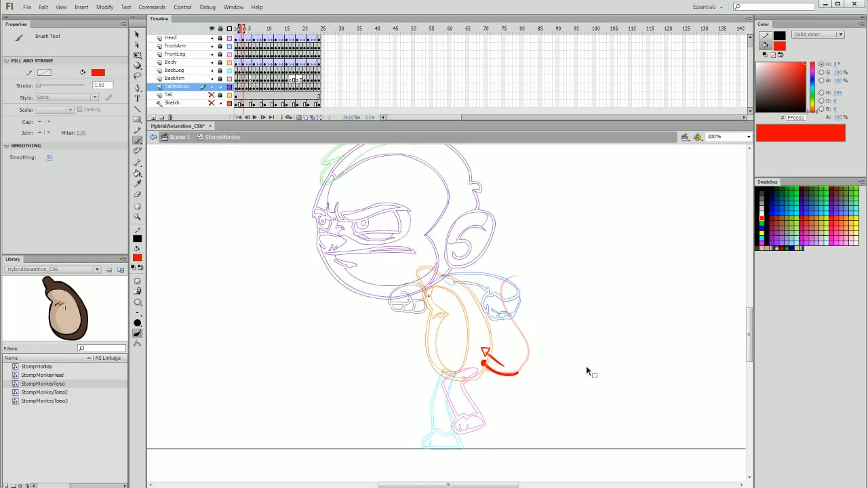Choose the Zoom magnifier tool
868x488 pixels.
point(138,217)
